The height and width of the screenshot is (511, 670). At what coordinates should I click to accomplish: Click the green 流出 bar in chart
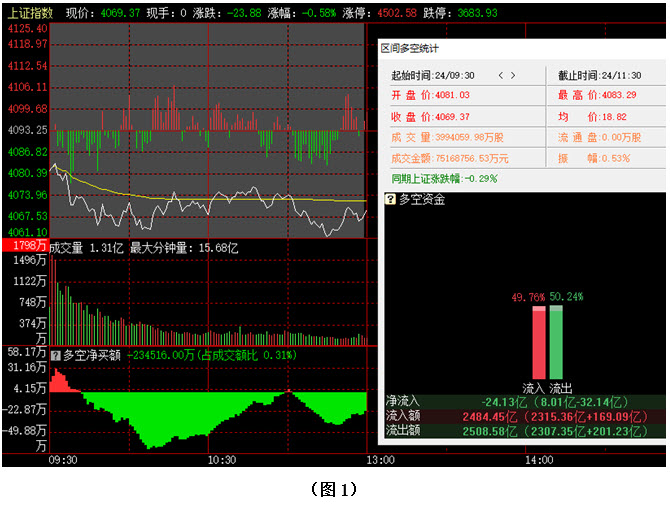pos(556,342)
